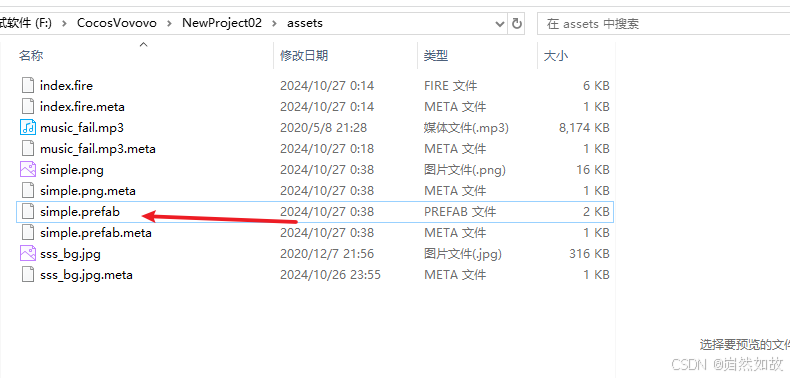Image resolution: width=790 pixels, height=378 pixels.
Task: Click the 2020/5/8 21:28 date cell
Action: coord(323,128)
